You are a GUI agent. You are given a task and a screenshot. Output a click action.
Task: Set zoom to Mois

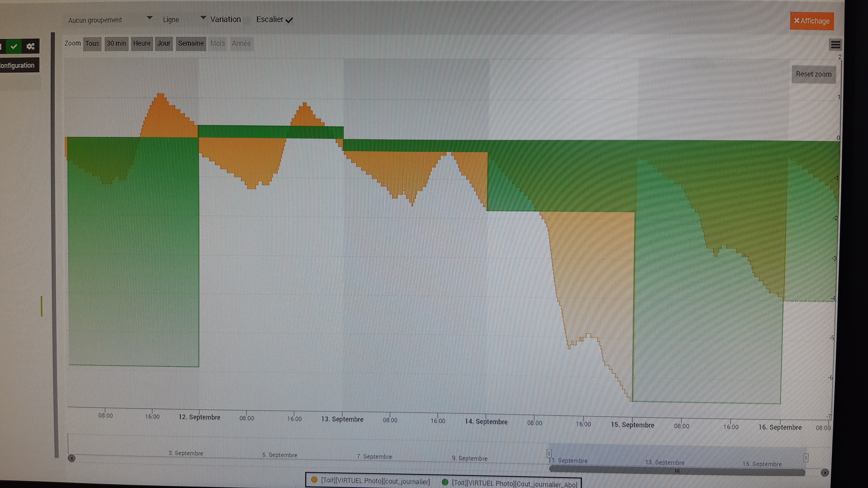point(217,43)
